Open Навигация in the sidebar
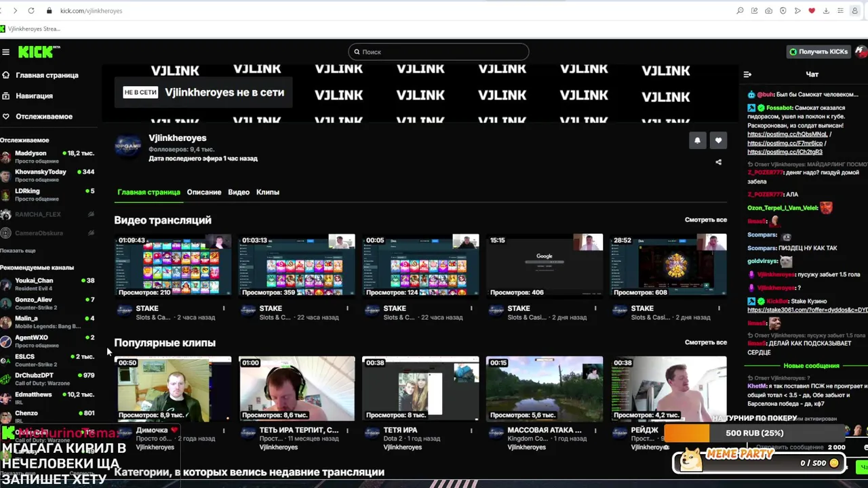The image size is (868, 488). point(35,96)
